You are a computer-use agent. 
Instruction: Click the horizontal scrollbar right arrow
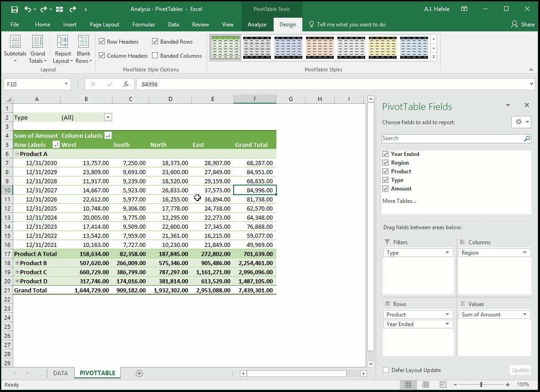363,373
